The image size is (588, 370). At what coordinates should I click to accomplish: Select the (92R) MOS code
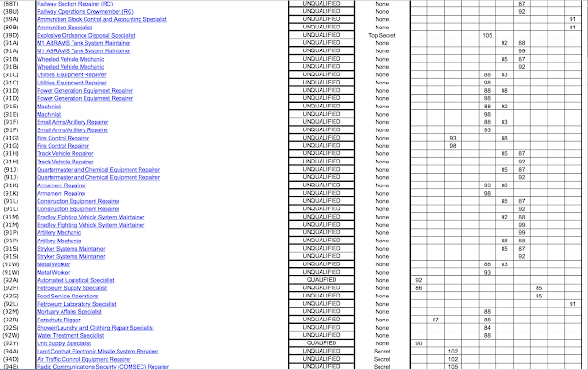click(x=10, y=320)
